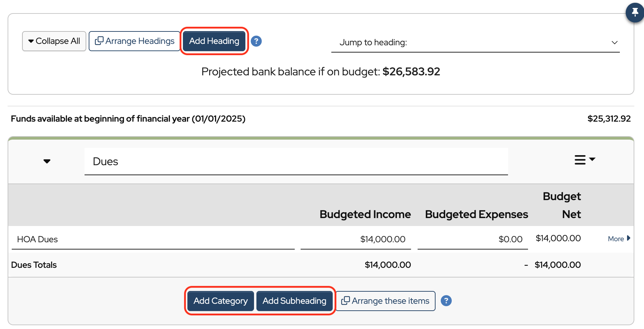Screen dimensions: 644x329
Task: Add a new heading
Action: [x=214, y=41]
